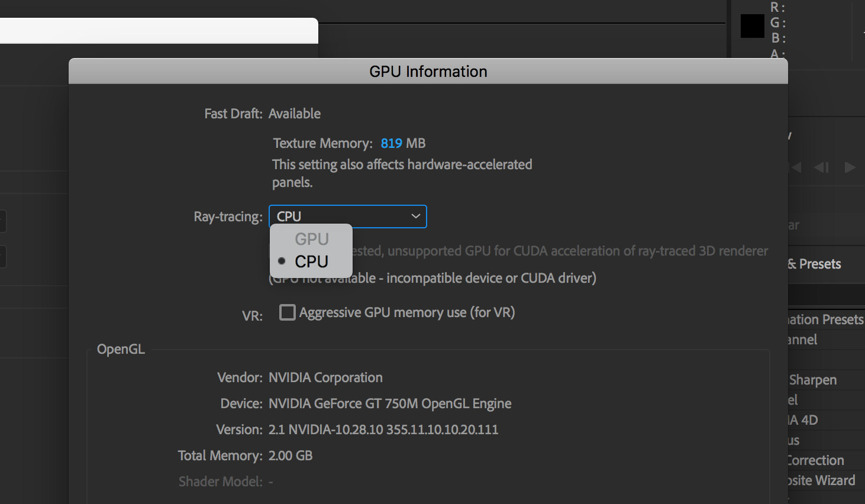
Task: Open the Effects & Presets panel tab
Action: click(815, 264)
